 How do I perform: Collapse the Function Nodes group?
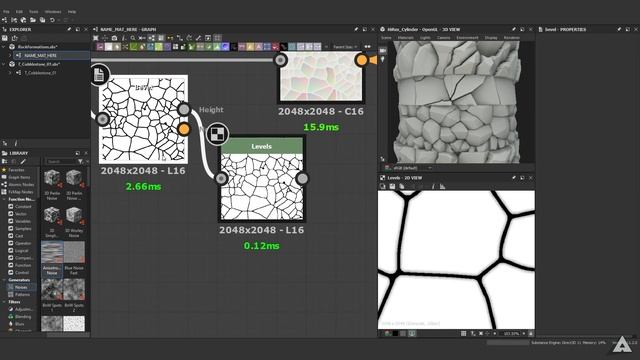click(x=4, y=199)
